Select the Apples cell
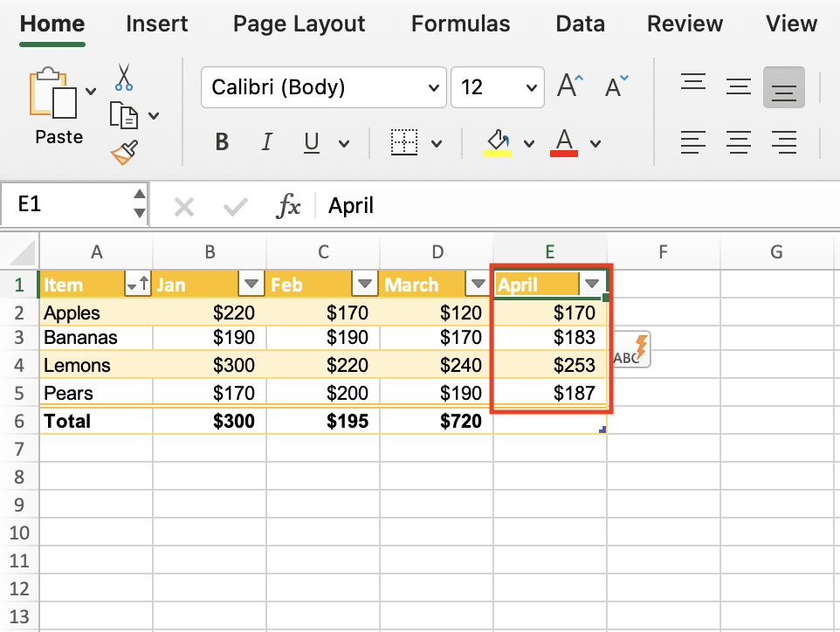Viewport: 840px width, 632px height. click(x=96, y=313)
